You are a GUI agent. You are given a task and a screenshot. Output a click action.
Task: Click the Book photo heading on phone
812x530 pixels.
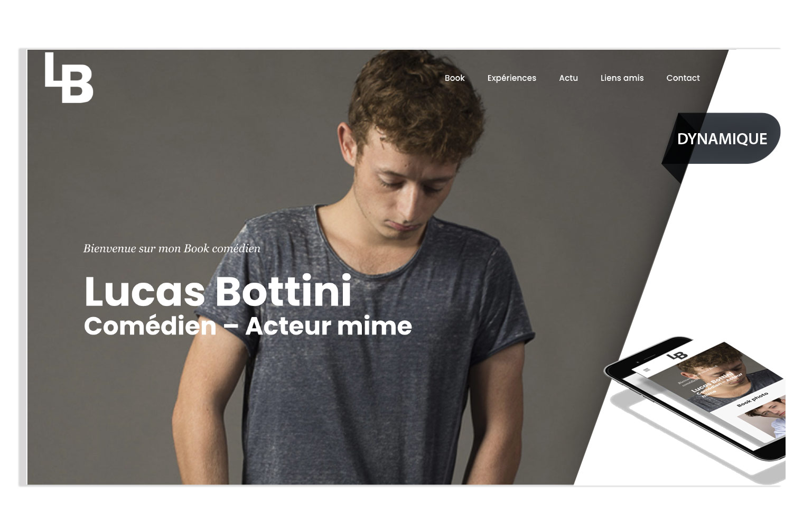752,399
